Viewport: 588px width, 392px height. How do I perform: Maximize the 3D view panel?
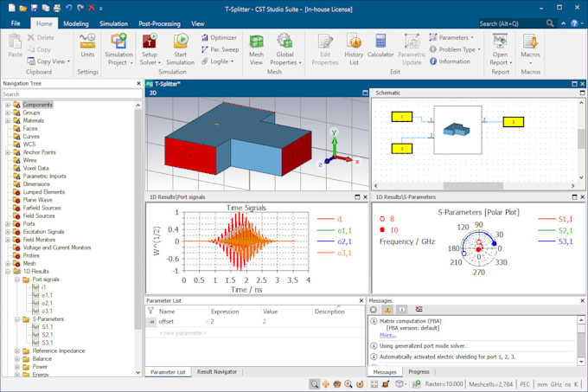tap(365, 93)
